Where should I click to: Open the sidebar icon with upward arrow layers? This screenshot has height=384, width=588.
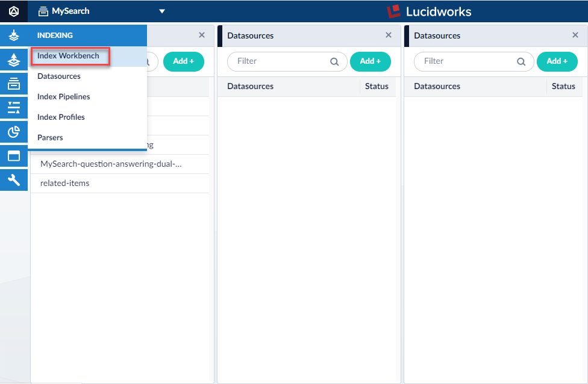[14, 60]
